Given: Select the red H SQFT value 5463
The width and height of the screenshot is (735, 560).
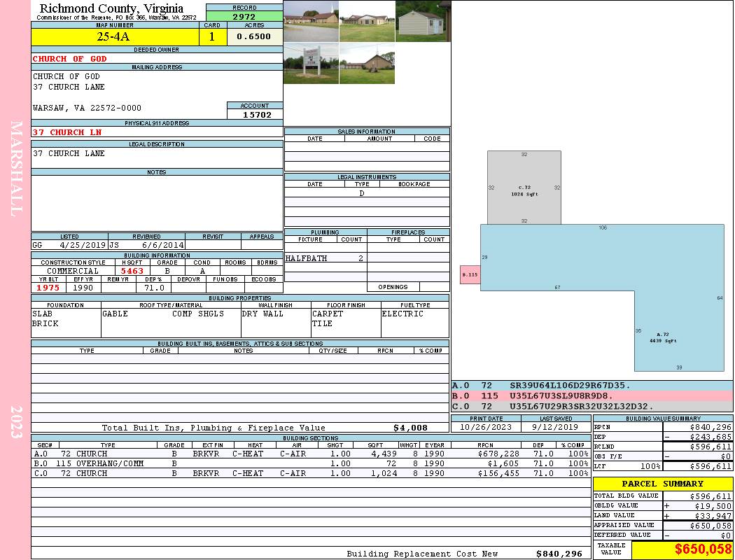Looking at the screenshot, I should click(x=132, y=271).
